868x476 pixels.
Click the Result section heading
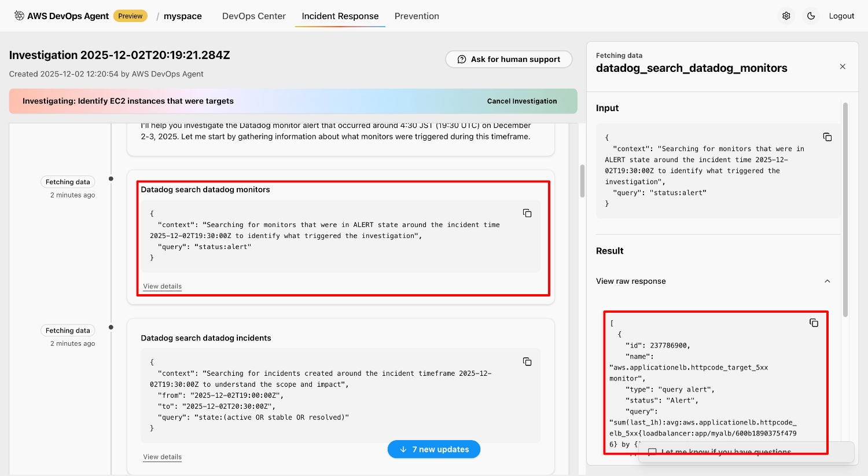[610, 251]
